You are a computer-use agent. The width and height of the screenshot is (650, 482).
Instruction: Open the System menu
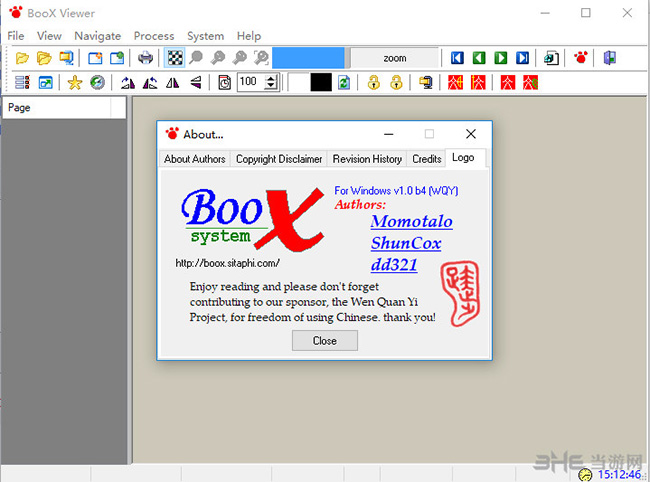coord(205,36)
